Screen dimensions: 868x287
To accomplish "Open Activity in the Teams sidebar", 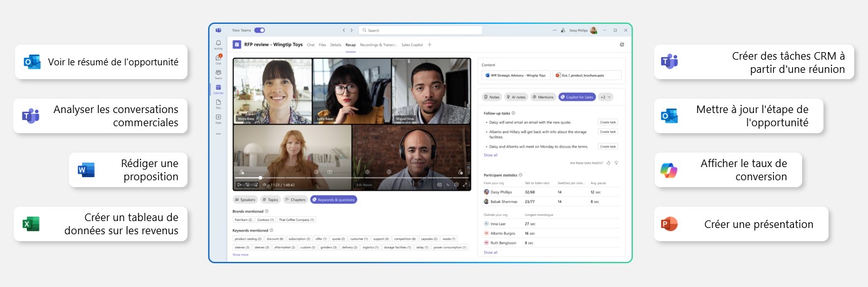I will [218, 45].
